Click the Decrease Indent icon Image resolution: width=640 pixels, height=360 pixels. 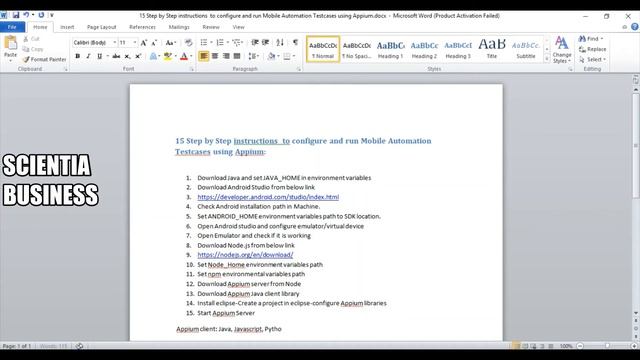click(x=255, y=42)
